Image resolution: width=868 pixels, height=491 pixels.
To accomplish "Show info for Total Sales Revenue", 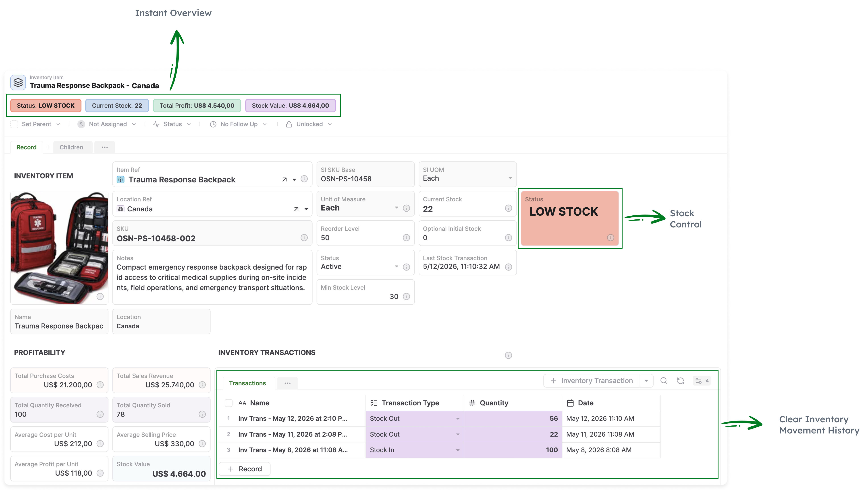I will click(202, 385).
